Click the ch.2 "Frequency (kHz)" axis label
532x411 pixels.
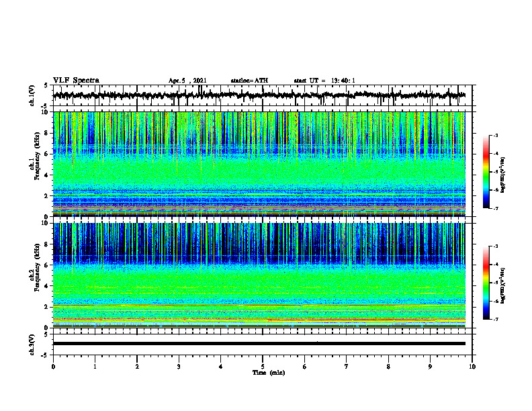(x=37, y=267)
